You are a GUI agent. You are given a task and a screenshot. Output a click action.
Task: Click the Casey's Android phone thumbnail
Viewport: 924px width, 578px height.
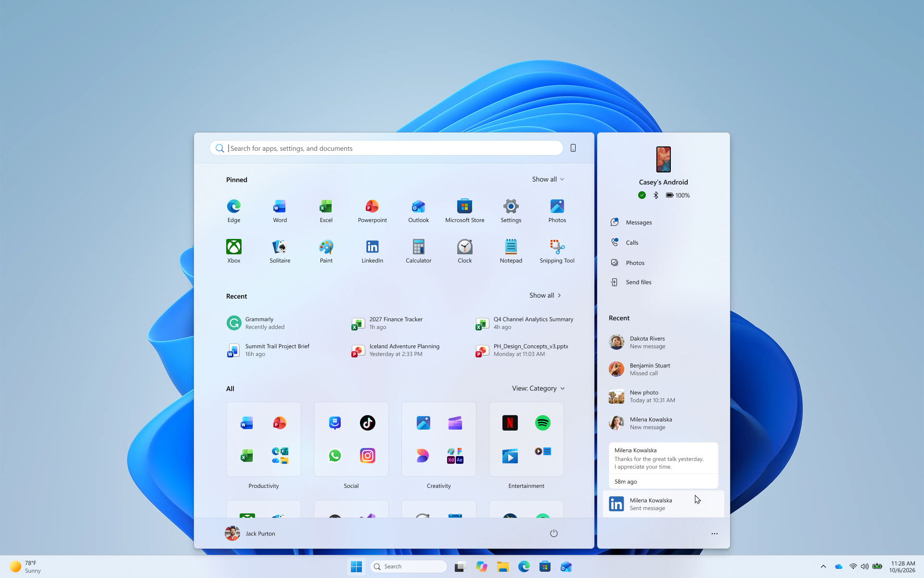(663, 159)
